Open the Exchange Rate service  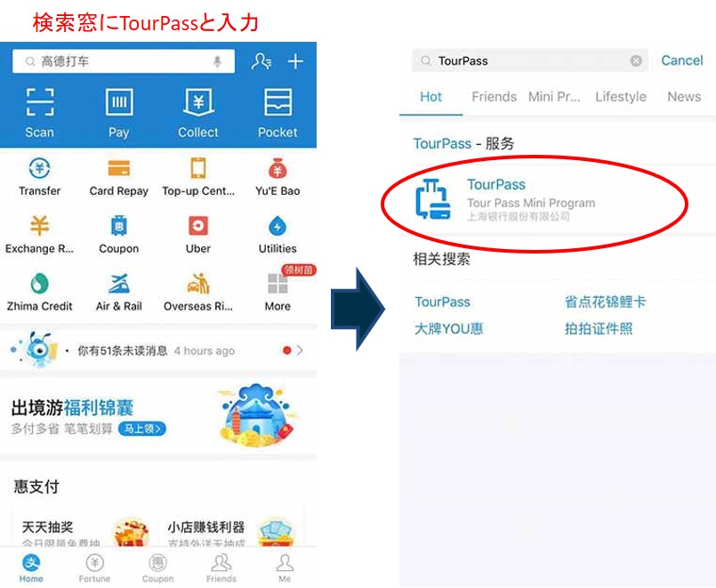[40, 235]
